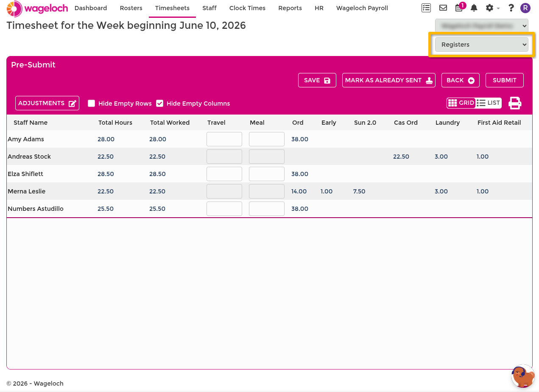Enable Hide Empty Rows checkbox
This screenshot has width=539, height=392.
(91, 103)
